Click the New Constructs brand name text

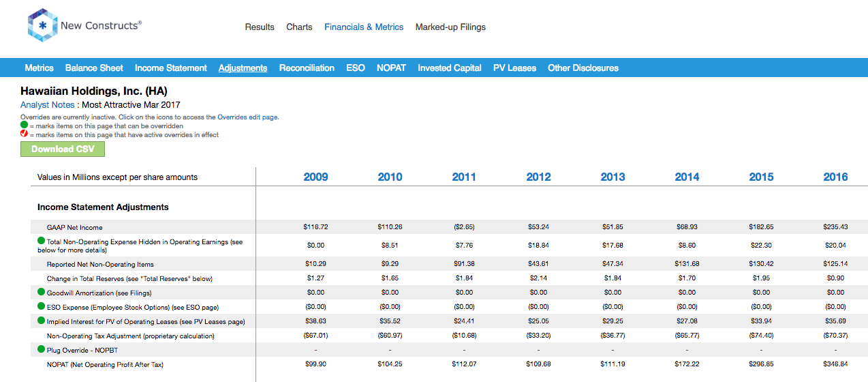[x=101, y=26]
